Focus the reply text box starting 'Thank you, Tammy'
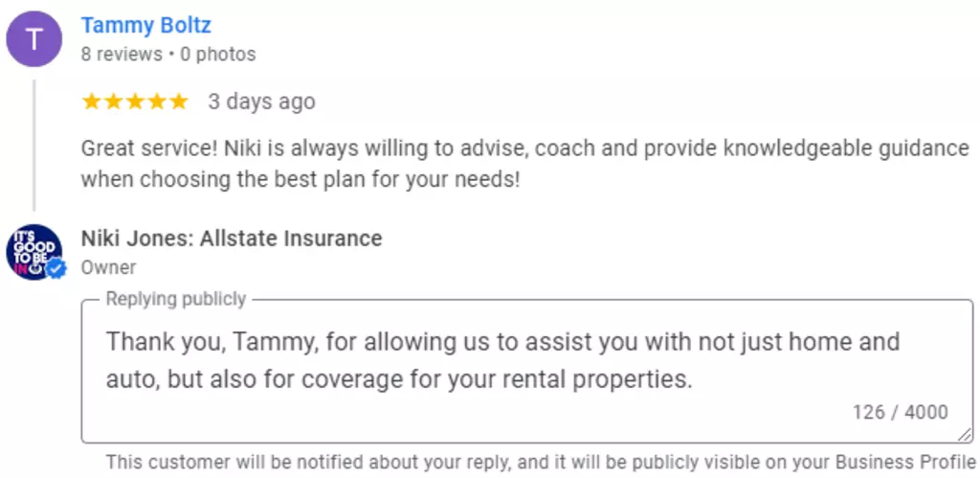The width and height of the screenshot is (980, 478). click(x=527, y=372)
